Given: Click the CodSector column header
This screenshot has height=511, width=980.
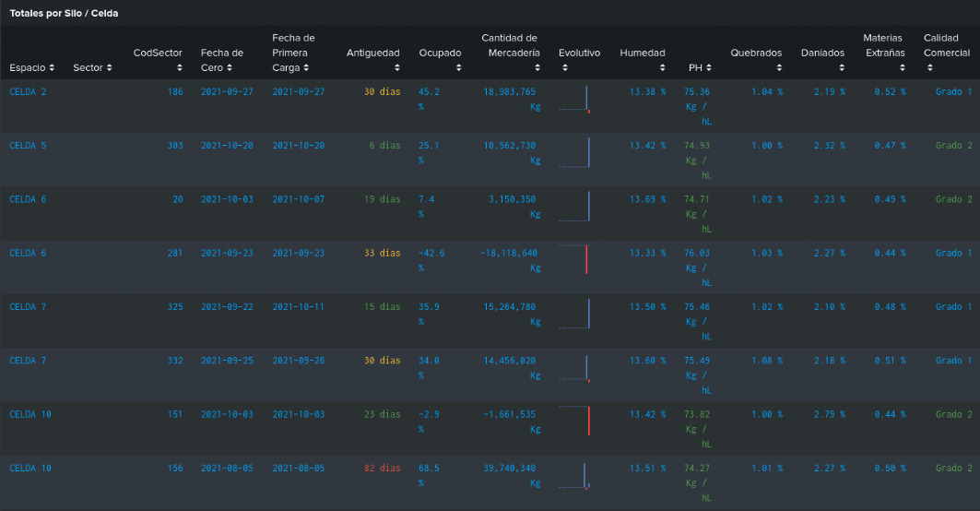Looking at the screenshot, I should coord(158,53).
